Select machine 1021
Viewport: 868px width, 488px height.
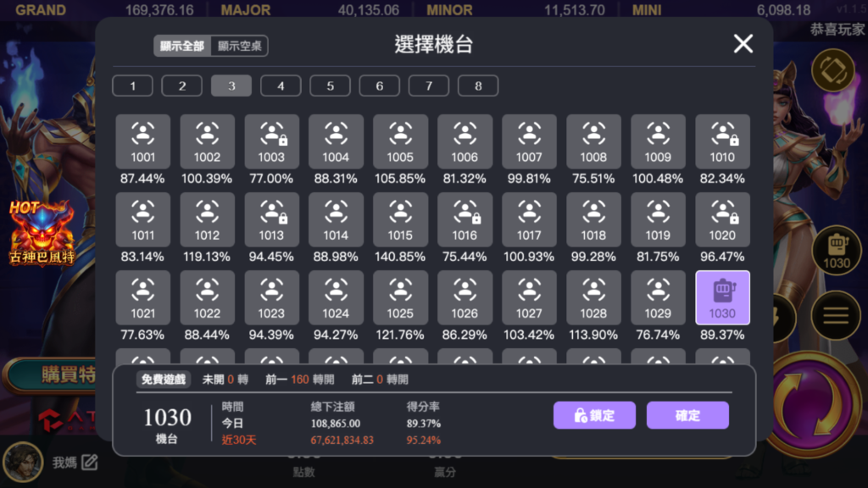(x=142, y=297)
